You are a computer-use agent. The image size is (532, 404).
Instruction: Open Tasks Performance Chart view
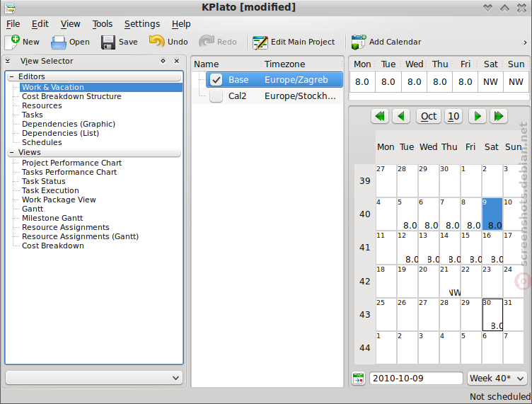[x=69, y=172]
